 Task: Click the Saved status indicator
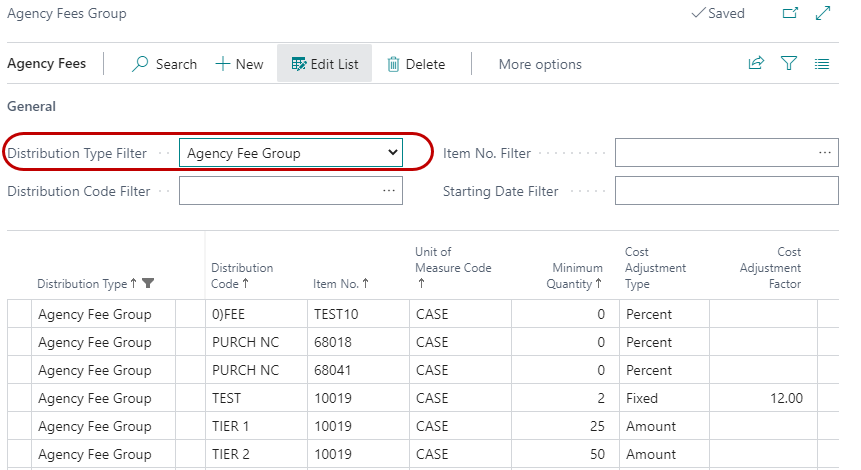tap(718, 13)
